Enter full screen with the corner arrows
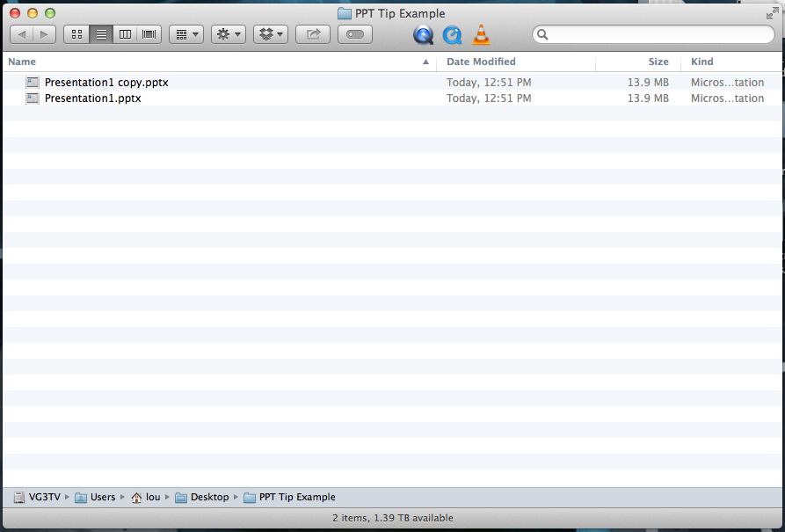Screen dimensions: 785x532 pos(773,13)
